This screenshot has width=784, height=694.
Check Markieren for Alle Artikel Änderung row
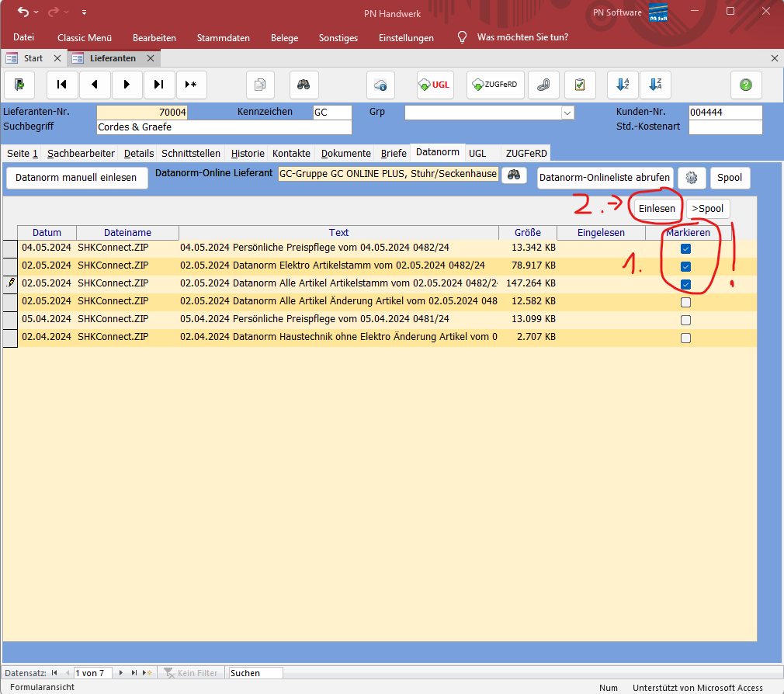[x=685, y=303]
